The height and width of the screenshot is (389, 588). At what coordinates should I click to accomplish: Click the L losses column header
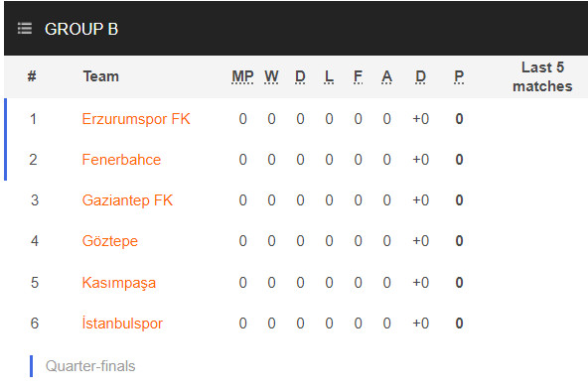(329, 76)
